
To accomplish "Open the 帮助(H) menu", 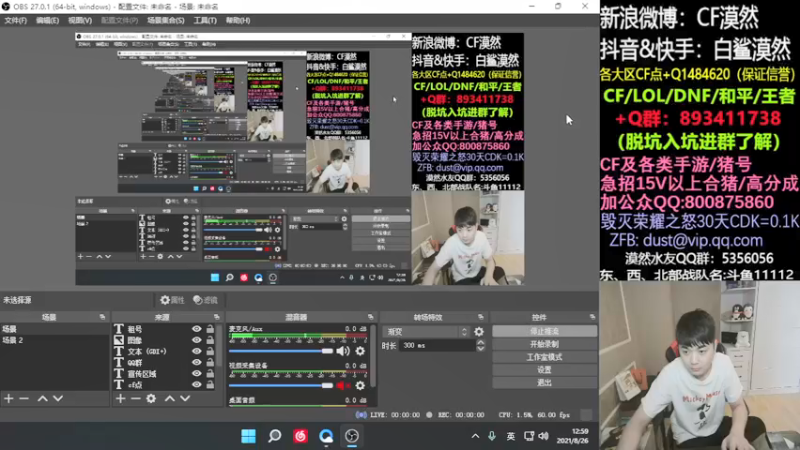I will pyautogui.click(x=238, y=20).
